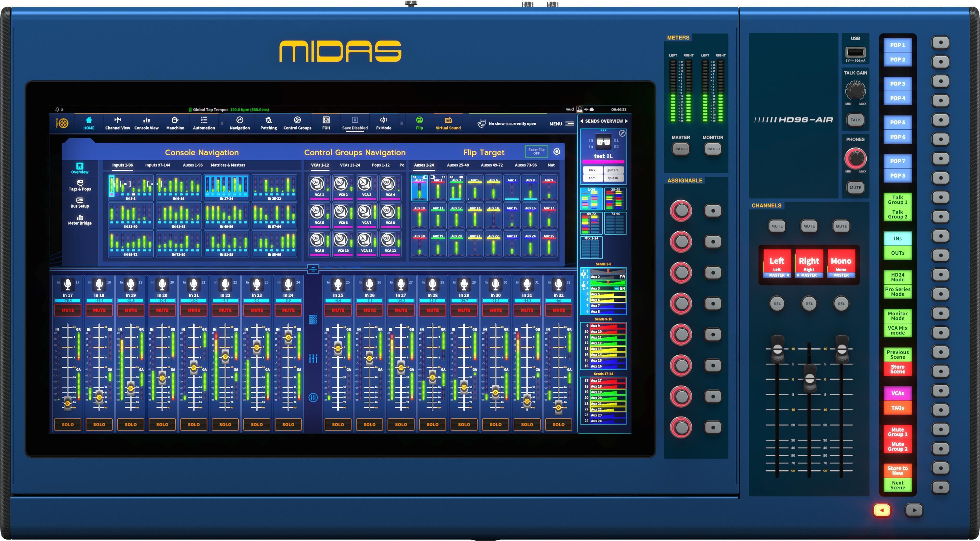Click the SENDS OVERVIEW right arrow
980x541 pixels.
coord(626,121)
